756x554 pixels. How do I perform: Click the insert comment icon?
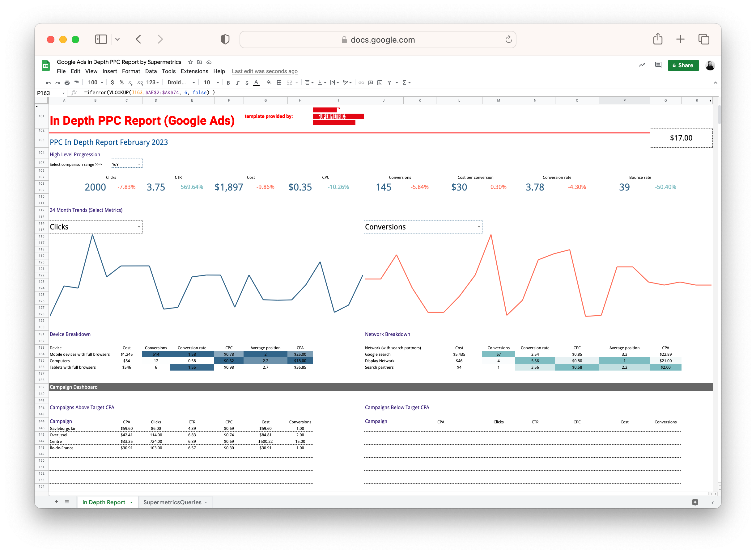point(371,82)
